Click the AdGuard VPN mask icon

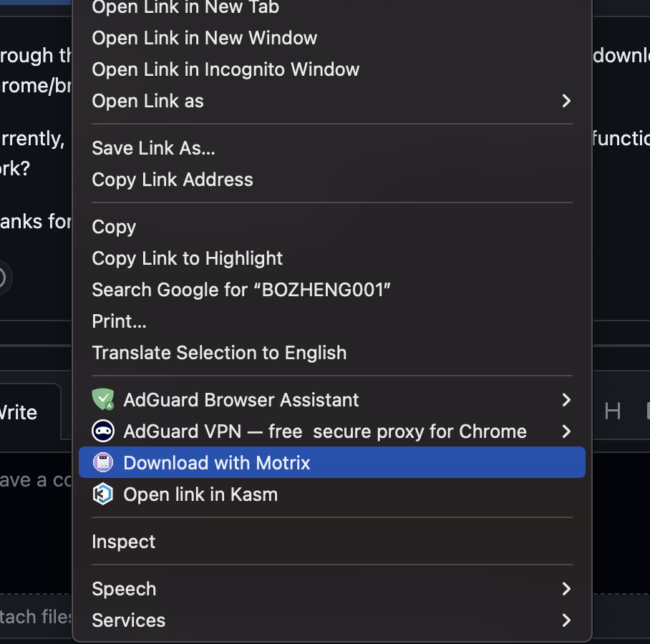tap(104, 431)
